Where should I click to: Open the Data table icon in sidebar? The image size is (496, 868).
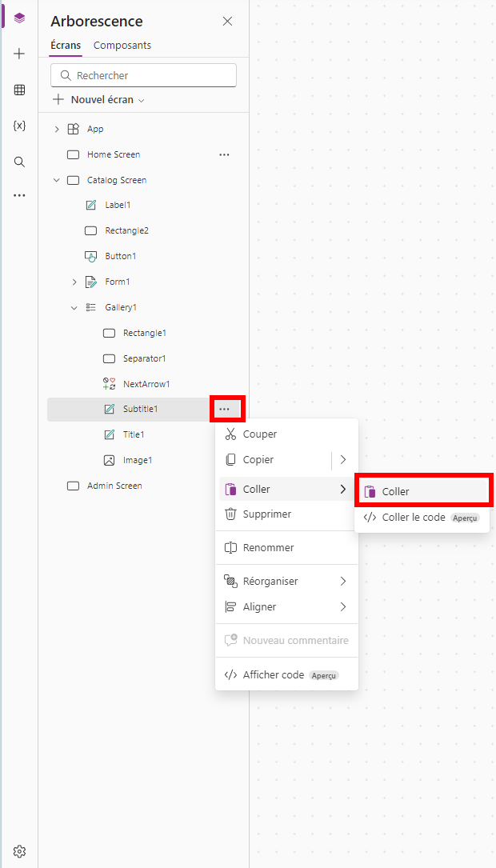pyautogui.click(x=19, y=90)
